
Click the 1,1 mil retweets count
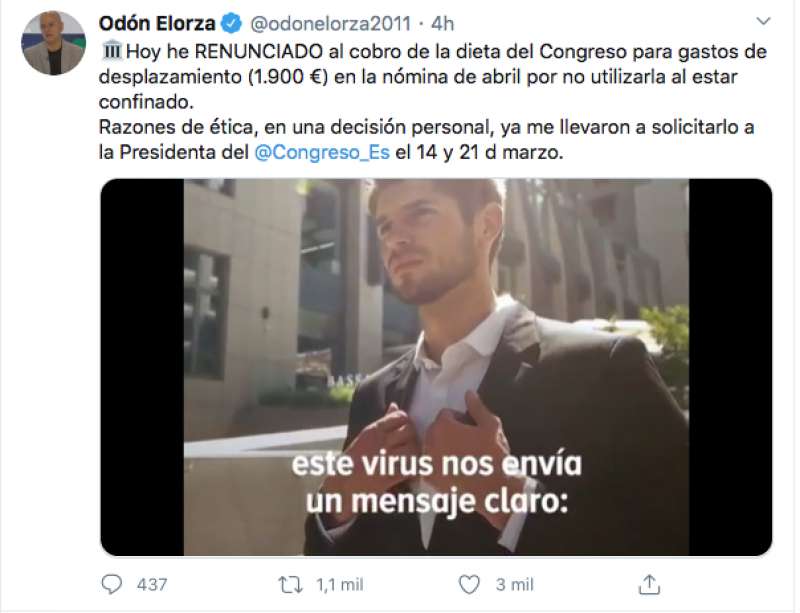[x=340, y=584]
